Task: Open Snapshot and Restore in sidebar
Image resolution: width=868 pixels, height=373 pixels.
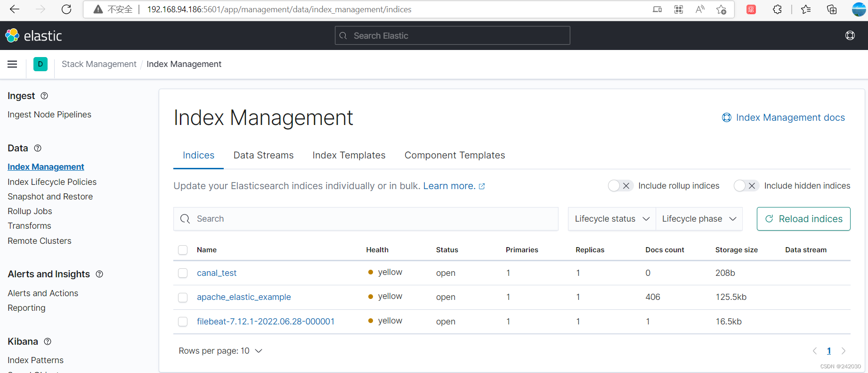Action: 50,197
